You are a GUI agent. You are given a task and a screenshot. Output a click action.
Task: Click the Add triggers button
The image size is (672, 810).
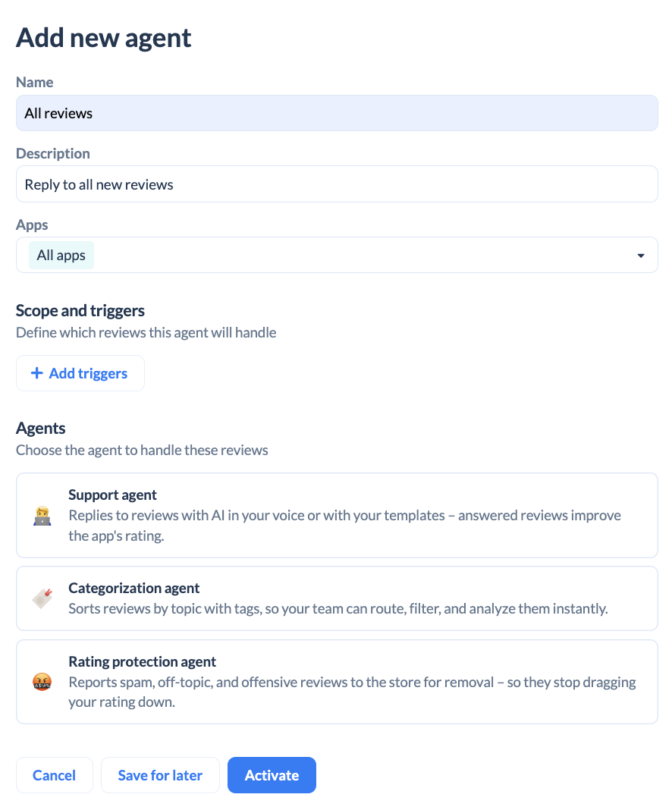tap(80, 373)
